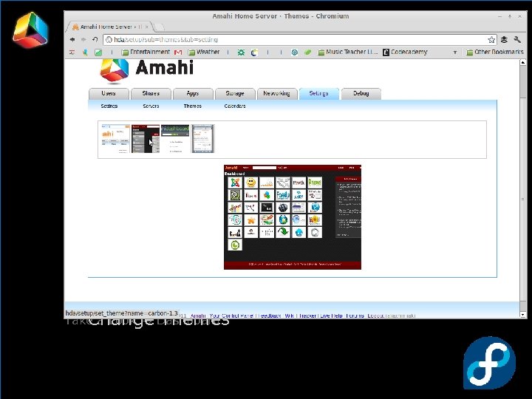This screenshot has height=399, width=532.
Task: Expand the bookmarks bar overflow arrow
Action: pyautogui.click(x=455, y=52)
